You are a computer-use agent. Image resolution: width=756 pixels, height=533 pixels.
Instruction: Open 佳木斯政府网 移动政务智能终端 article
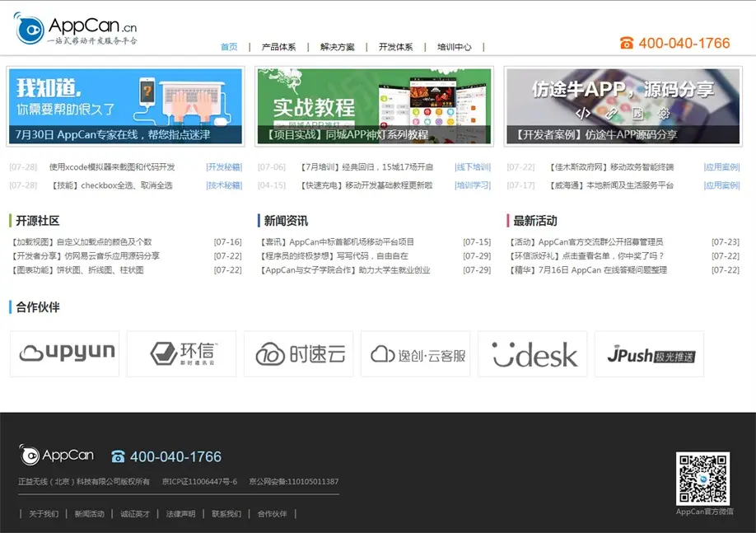[611, 167]
